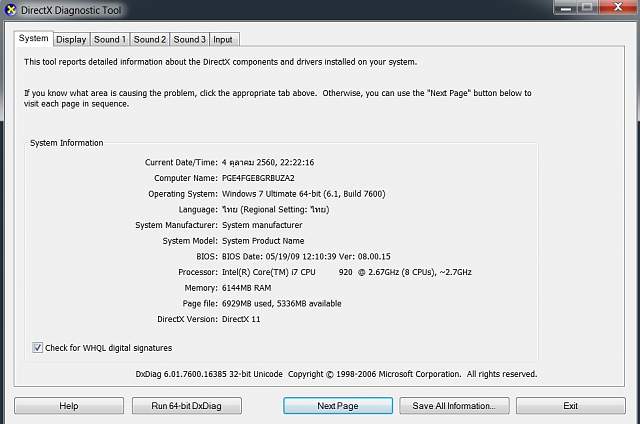Click the Language Regional Setting value

pos(276,210)
